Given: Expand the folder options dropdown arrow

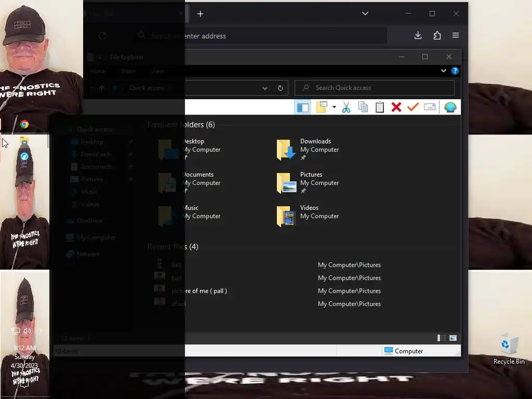Looking at the screenshot, I should point(334,107).
